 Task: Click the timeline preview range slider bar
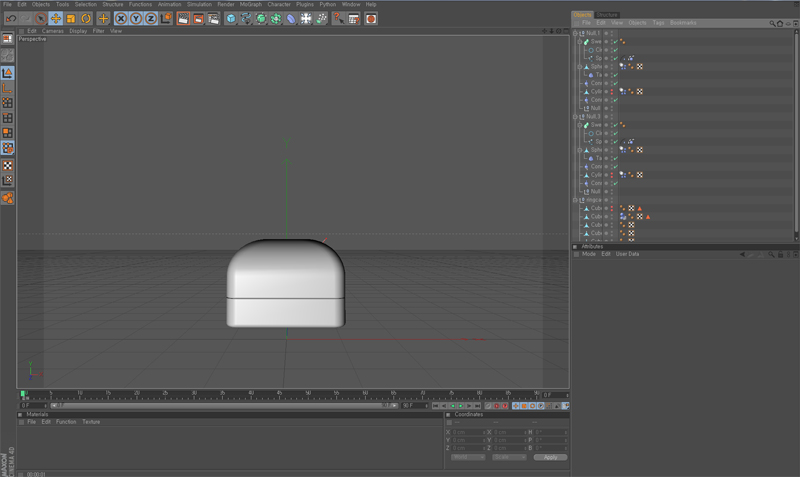pos(224,406)
